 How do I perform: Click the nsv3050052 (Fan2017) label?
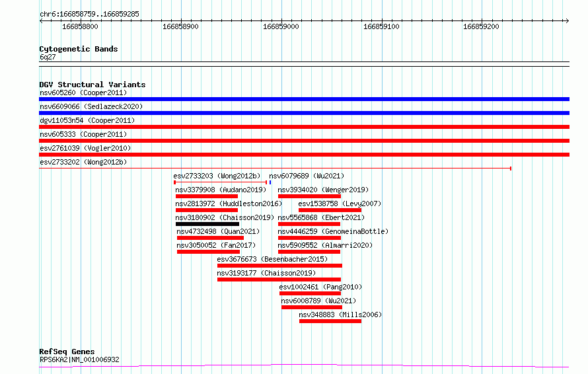coord(216,245)
